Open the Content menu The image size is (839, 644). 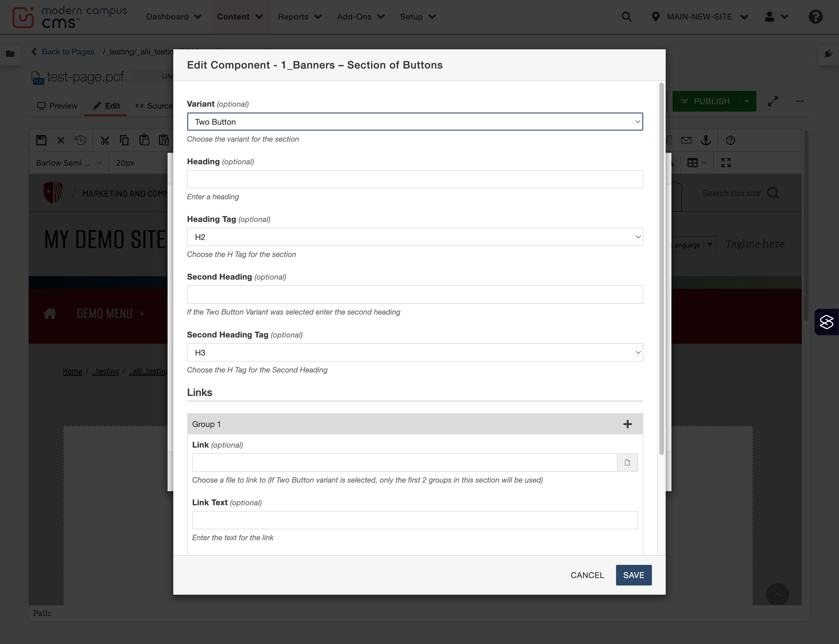(x=240, y=16)
